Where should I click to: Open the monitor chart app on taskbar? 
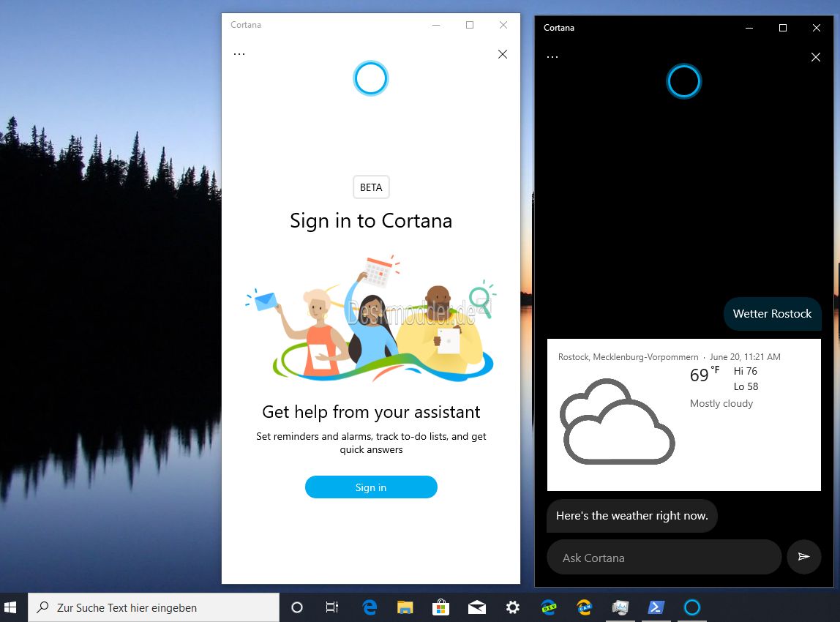(620, 607)
